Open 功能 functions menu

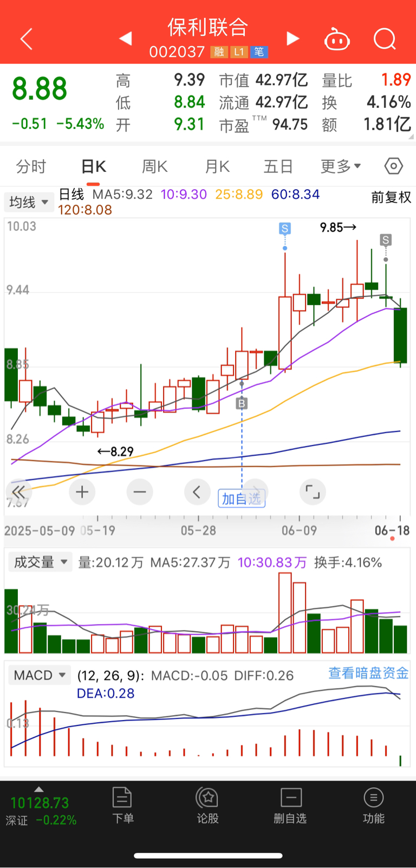tap(374, 806)
